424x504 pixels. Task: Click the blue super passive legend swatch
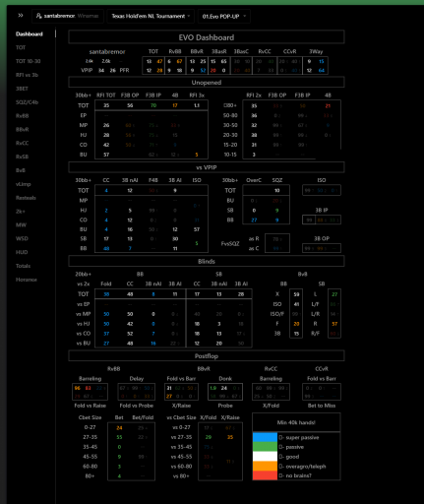265,437
